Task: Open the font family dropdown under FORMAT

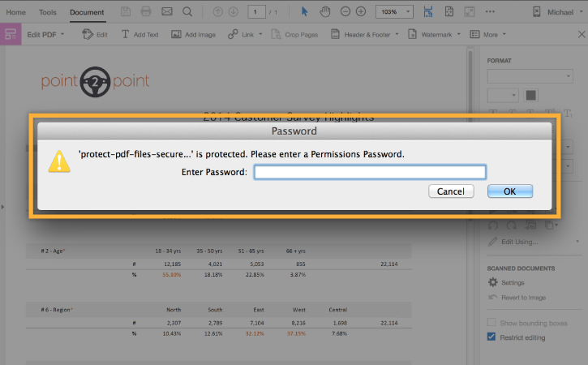Action: click(x=530, y=76)
